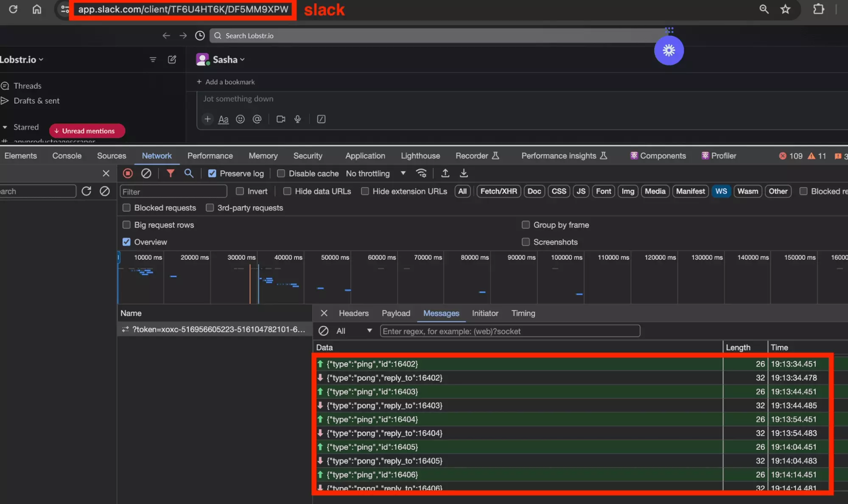The width and height of the screenshot is (848, 504).
Task: Bookmark this page with the star
Action: 785,9
